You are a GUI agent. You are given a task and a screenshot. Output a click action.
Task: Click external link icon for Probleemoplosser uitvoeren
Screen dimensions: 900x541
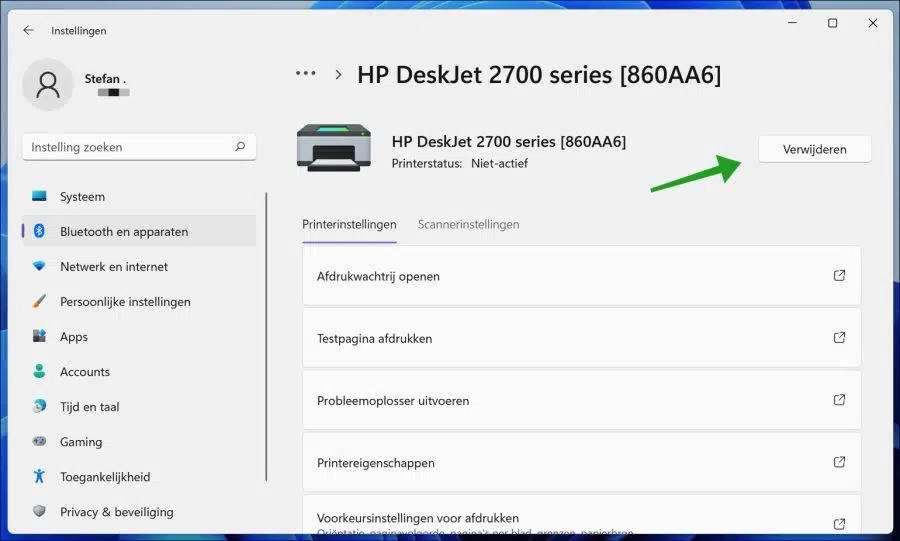pos(839,399)
